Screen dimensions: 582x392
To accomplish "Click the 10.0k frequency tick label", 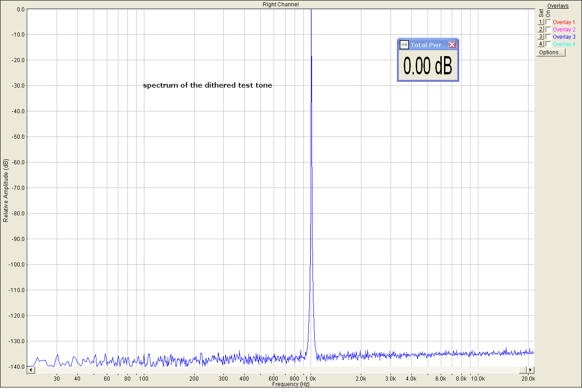I will (x=478, y=379).
